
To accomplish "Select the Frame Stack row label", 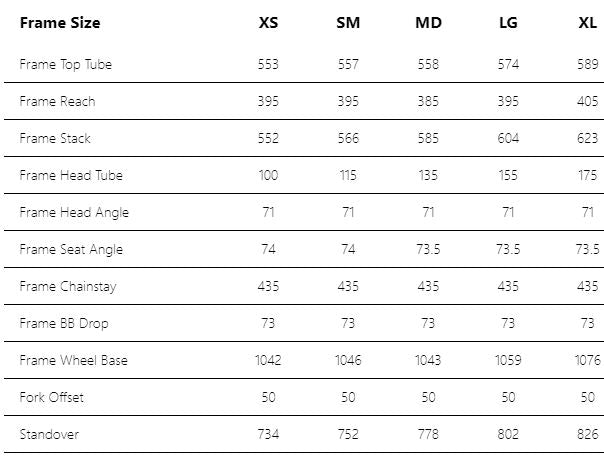I will (55, 139).
